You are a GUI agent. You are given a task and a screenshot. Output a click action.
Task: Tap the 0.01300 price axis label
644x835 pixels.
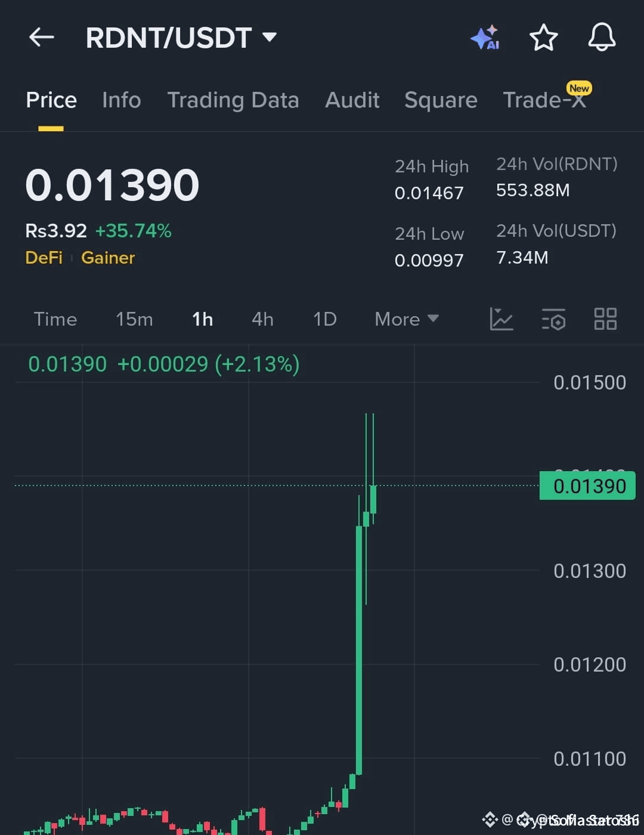click(x=590, y=571)
